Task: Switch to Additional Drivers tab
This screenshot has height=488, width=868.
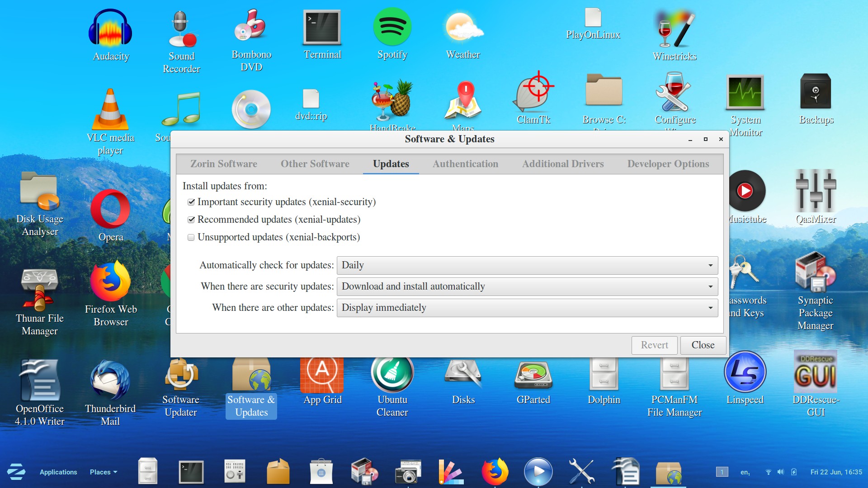Action: pyautogui.click(x=563, y=163)
